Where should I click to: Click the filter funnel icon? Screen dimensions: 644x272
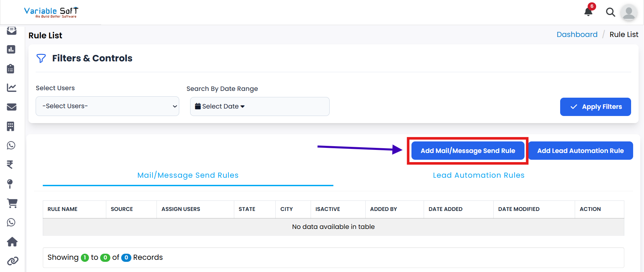41,58
